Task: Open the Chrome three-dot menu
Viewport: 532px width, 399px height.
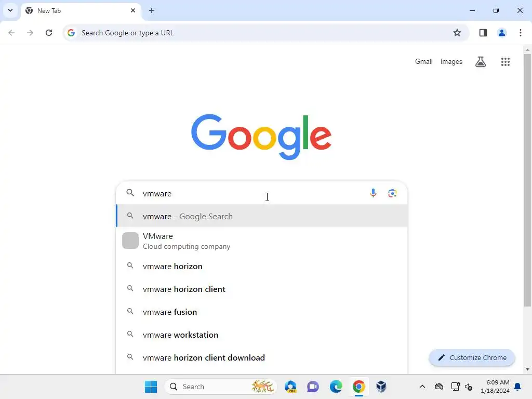Action: [521, 33]
